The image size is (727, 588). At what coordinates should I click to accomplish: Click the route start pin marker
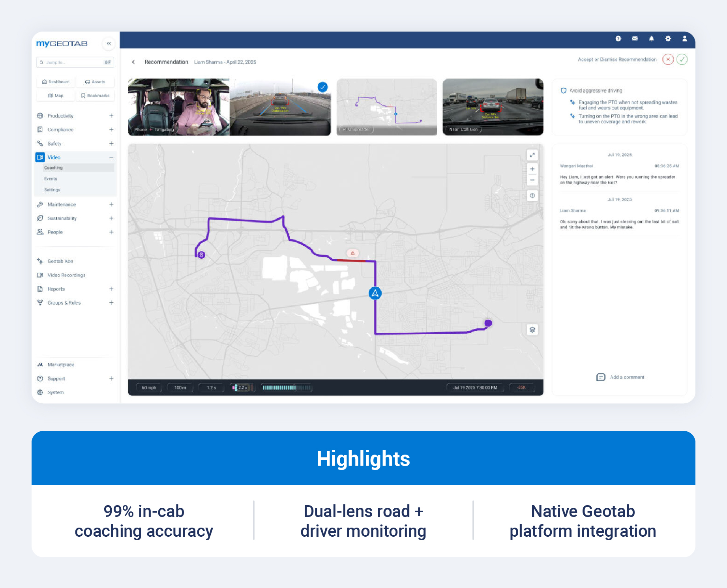coord(201,255)
